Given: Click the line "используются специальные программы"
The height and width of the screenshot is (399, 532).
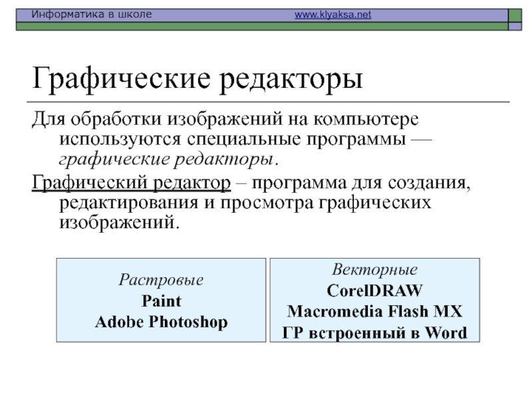Looking at the screenshot, I should tap(232, 139).
